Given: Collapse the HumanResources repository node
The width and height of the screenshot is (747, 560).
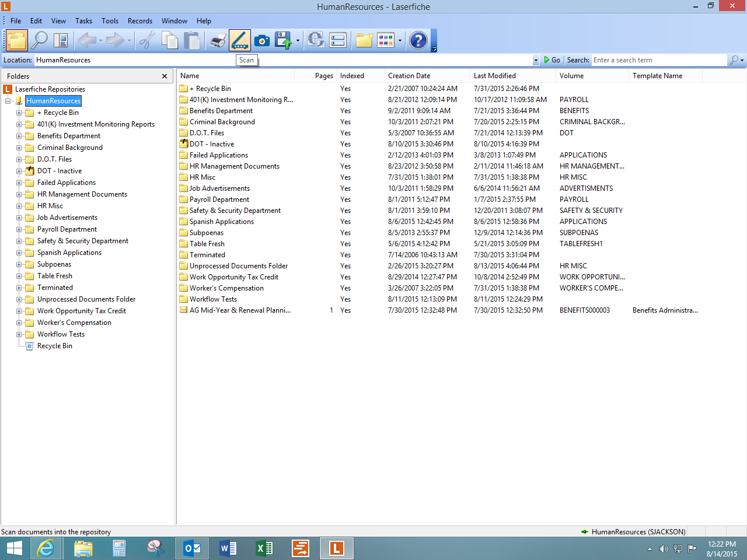Looking at the screenshot, I should tap(8, 101).
